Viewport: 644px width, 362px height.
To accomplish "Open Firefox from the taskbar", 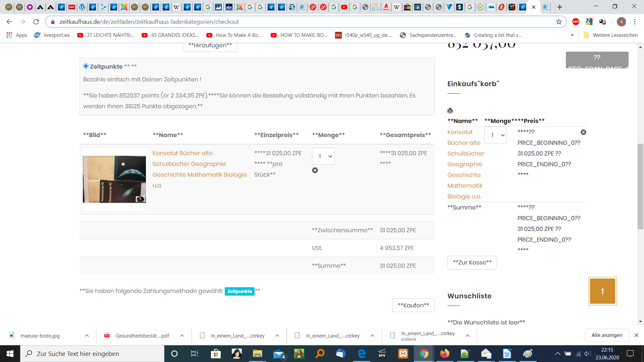I will (444, 354).
